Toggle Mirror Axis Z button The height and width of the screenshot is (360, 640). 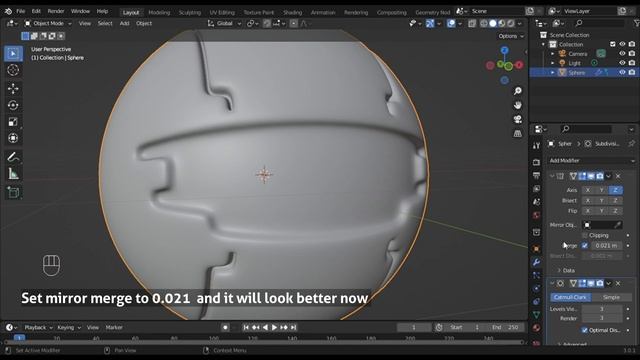click(x=615, y=190)
